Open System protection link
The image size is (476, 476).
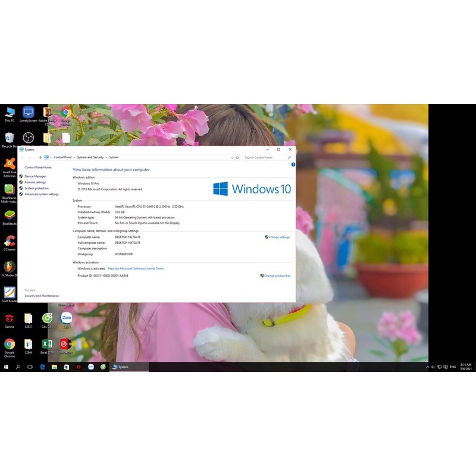tap(36, 188)
